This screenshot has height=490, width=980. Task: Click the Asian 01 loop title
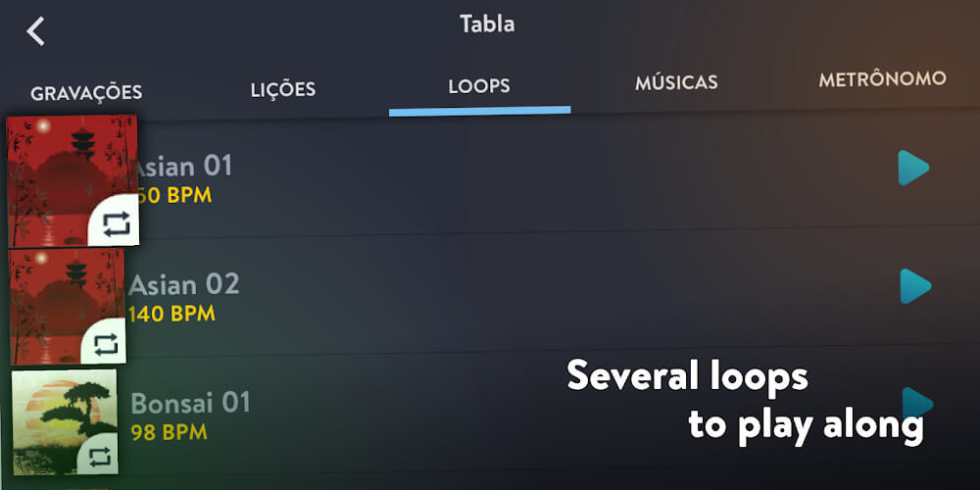point(182,167)
